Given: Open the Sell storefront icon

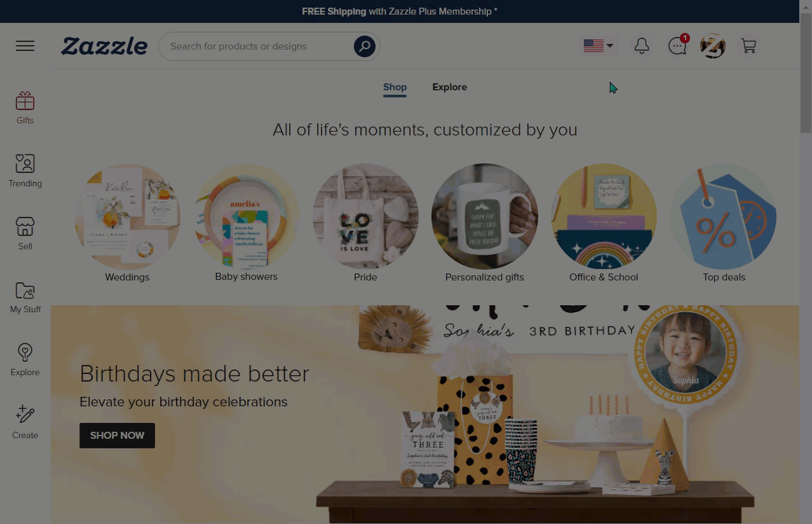Looking at the screenshot, I should coord(25,226).
